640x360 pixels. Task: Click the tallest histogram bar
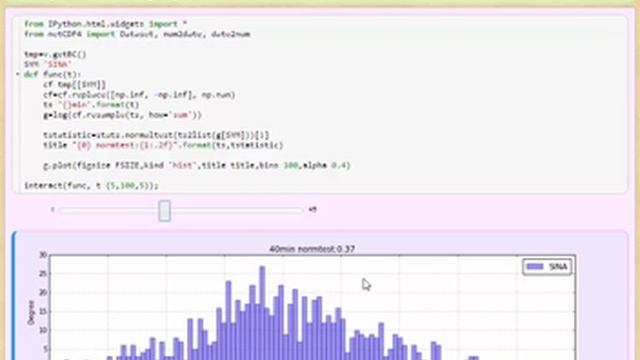(262, 313)
